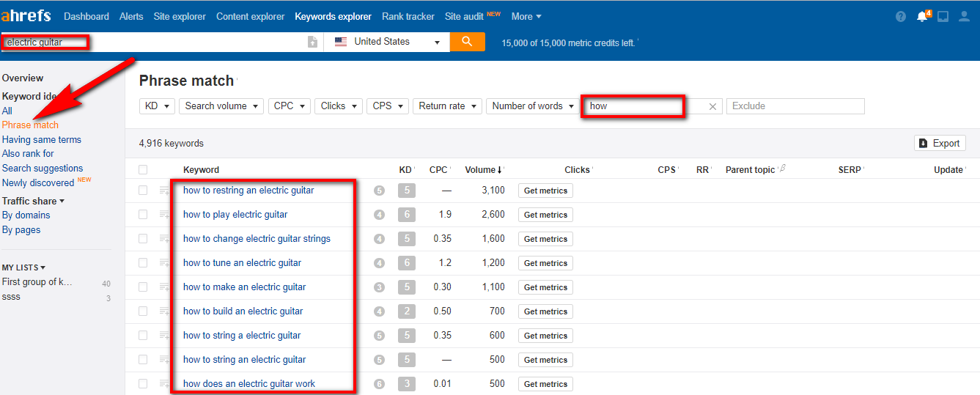Open the CPC filter dropdown

(290, 106)
